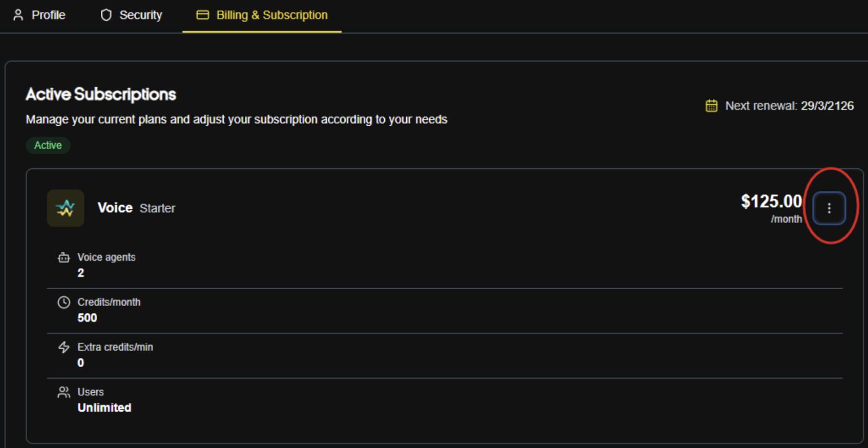This screenshot has width=868, height=448.
Task: Click the Users group icon
Action: (64, 392)
